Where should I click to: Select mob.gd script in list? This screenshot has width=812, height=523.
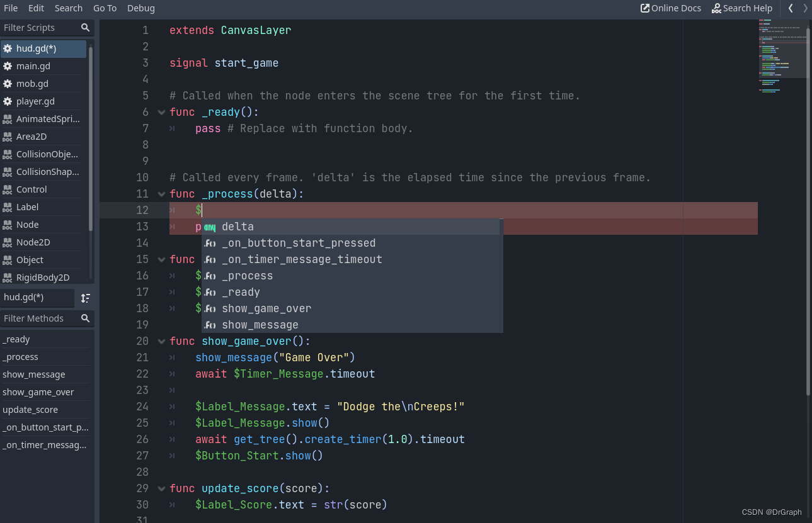coord(43,84)
